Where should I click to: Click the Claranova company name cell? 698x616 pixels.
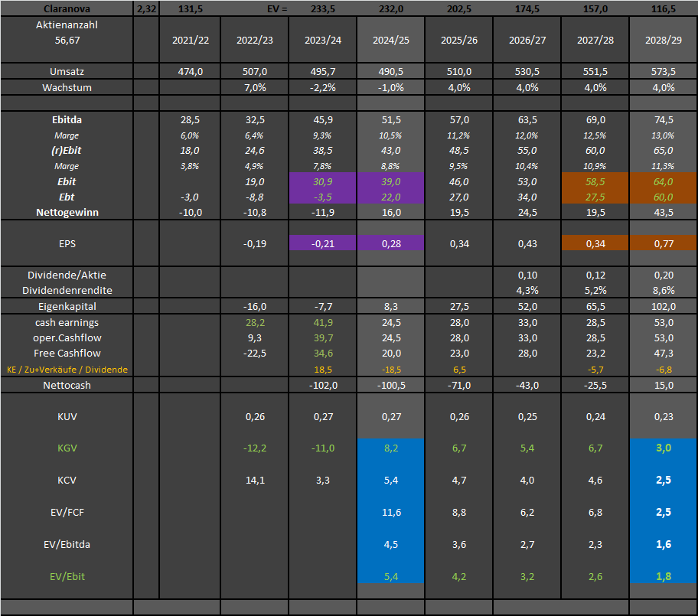[67, 8]
